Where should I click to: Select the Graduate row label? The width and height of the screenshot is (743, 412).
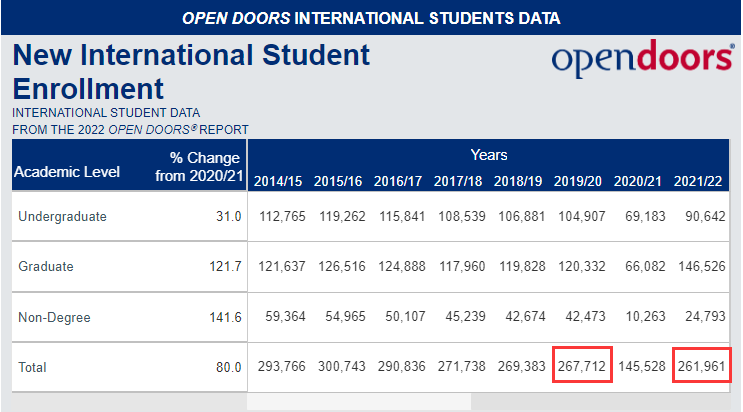pos(46,266)
